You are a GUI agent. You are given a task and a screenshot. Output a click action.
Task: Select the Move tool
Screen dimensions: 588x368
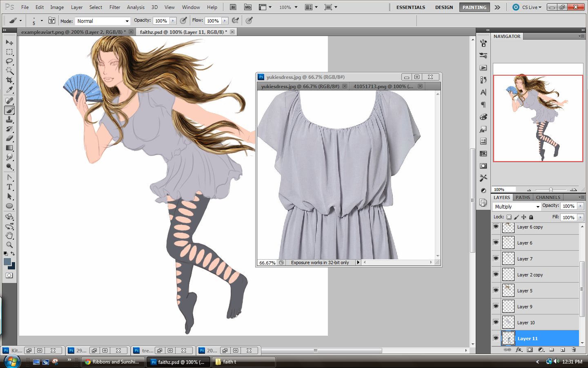tap(9, 43)
